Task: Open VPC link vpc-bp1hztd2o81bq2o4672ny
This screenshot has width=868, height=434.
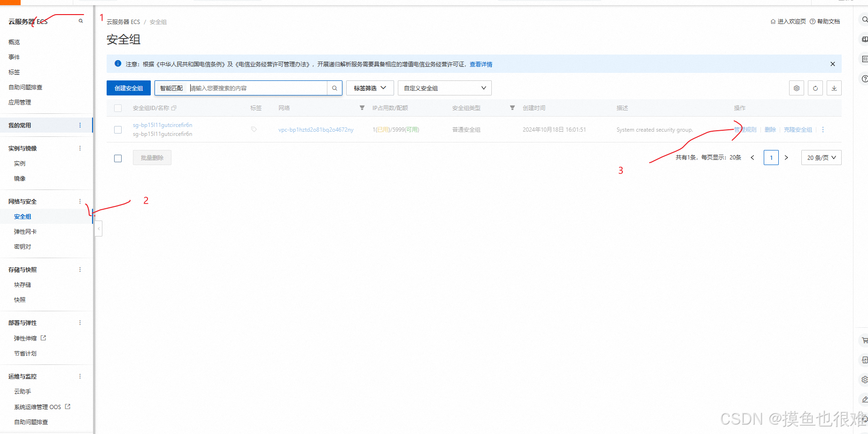Action: point(316,130)
